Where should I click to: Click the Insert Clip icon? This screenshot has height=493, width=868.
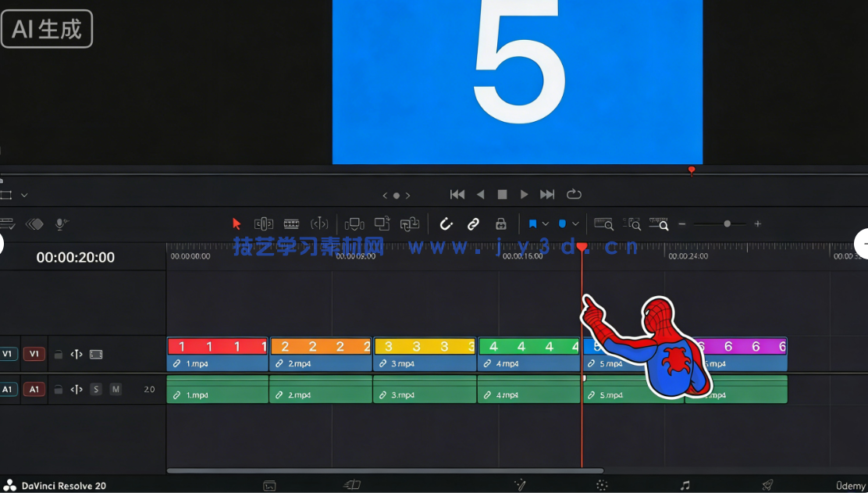click(355, 223)
